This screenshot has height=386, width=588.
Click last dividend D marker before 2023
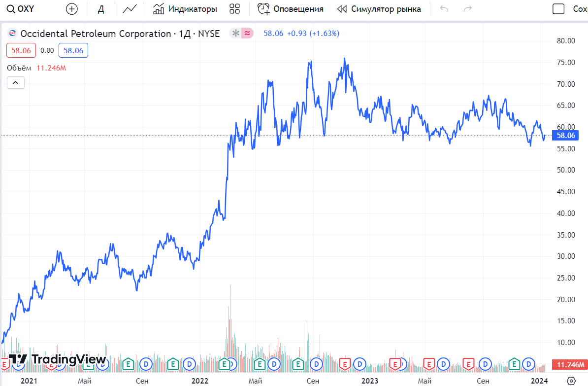[359, 364]
